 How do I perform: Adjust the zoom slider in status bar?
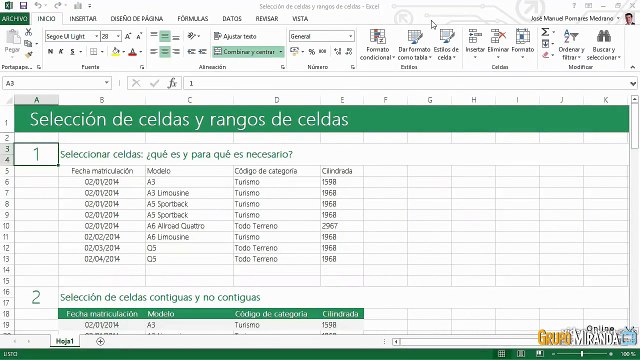tap(582, 353)
